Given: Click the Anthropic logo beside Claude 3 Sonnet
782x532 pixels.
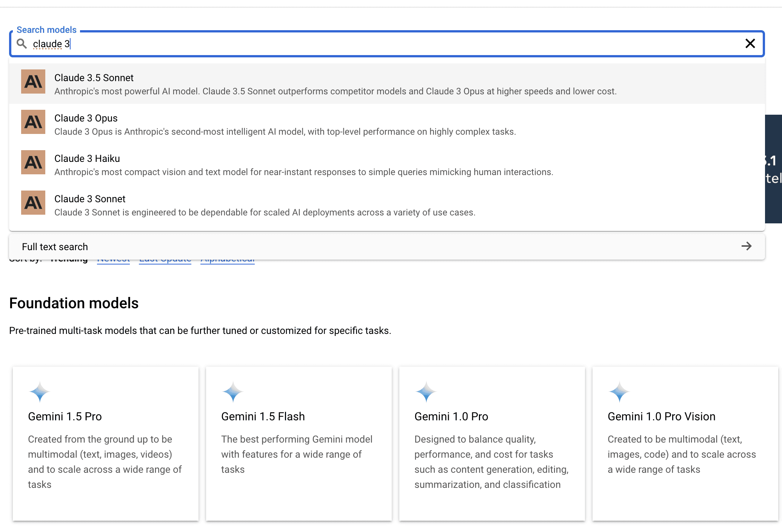Looking at the screenshot, I should [x=33, y=203].
